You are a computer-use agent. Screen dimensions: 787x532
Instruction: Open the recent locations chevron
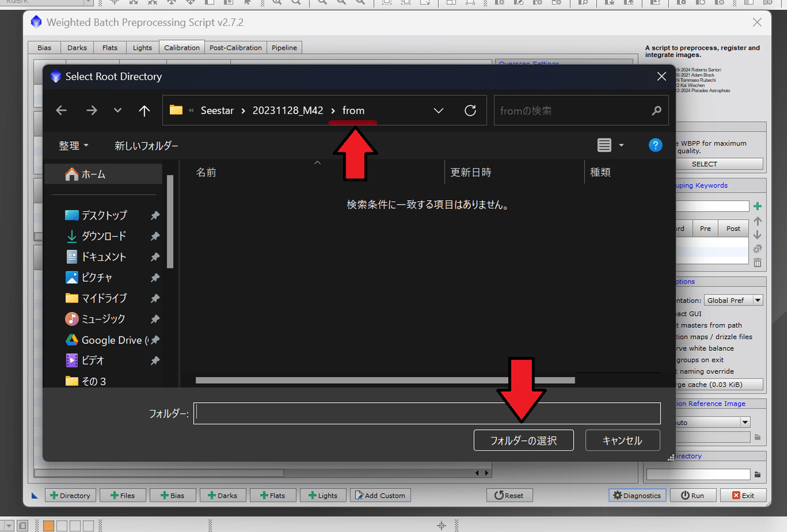pos(117,111)
